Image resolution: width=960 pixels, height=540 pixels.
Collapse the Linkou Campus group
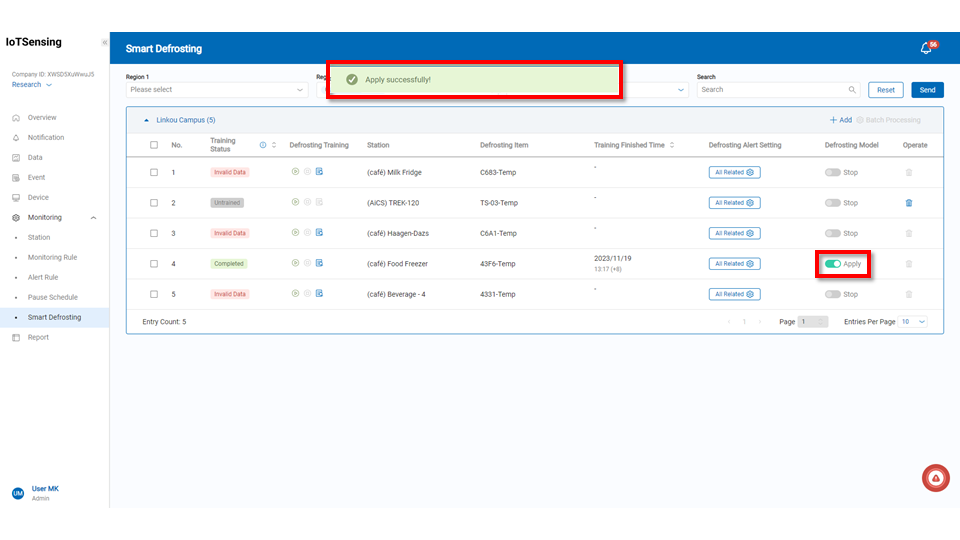coord(147,120)
